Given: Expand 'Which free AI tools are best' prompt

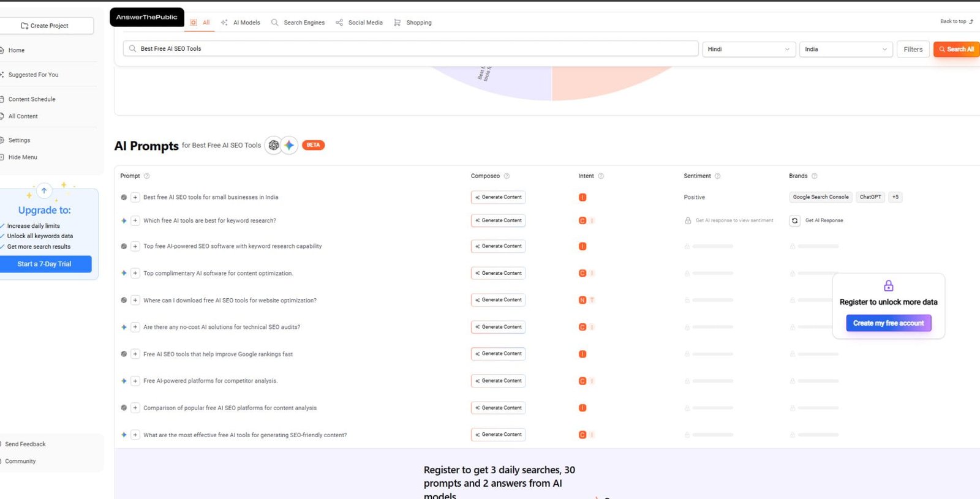Looking at the screenshot, I should tap(135, 220).
